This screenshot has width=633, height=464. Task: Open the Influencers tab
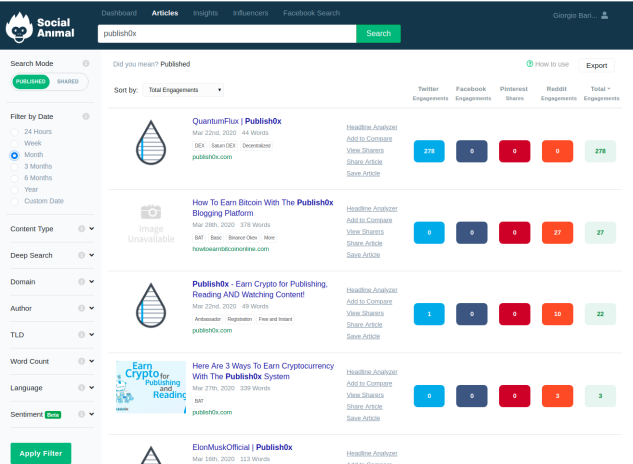tap(250, 13)
